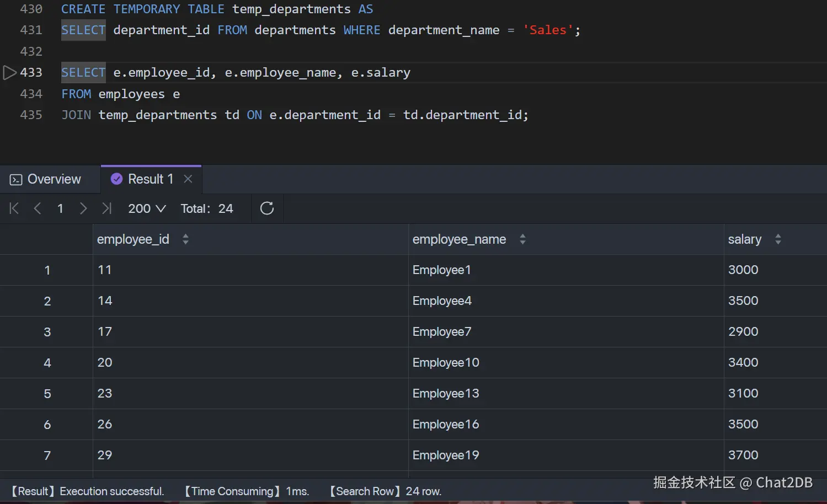
Task: Click Execution successful status message
Action: 88,491
